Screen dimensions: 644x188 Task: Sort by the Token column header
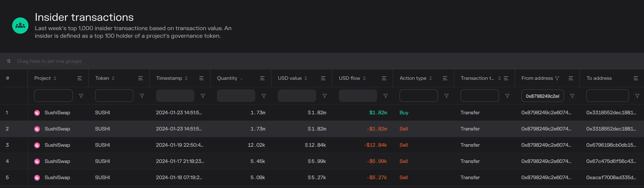105,78
